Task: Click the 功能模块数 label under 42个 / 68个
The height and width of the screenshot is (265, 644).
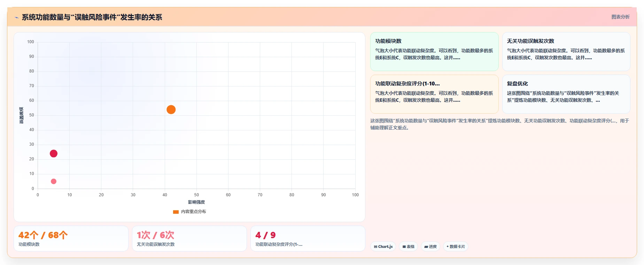Action: click(29, 244)
